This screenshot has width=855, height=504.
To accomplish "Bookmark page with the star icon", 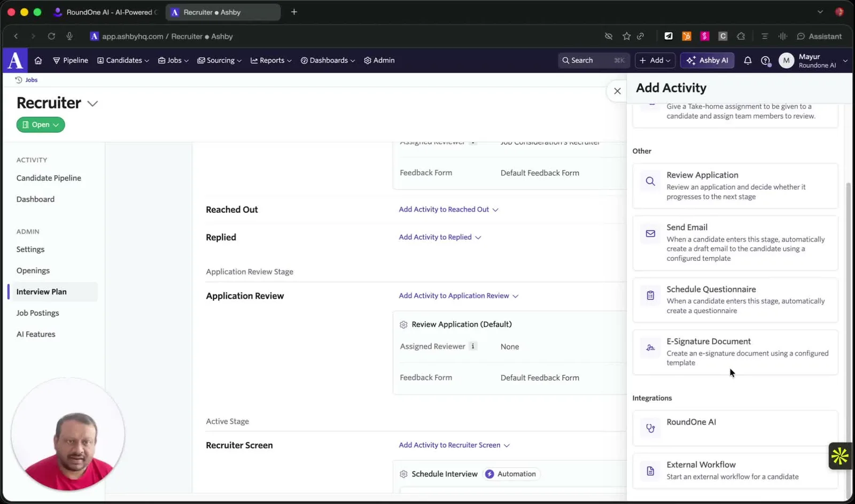I will pyautogui.click(x=626, y=36).
